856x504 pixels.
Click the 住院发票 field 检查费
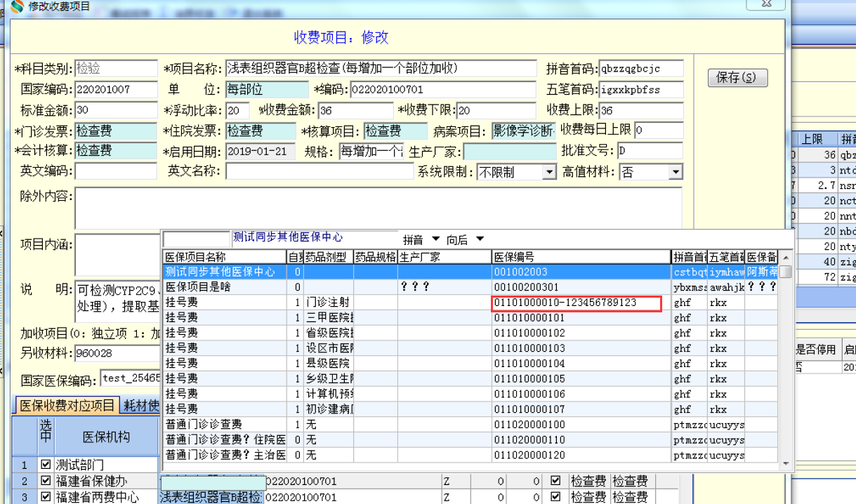tap(261, 131)
